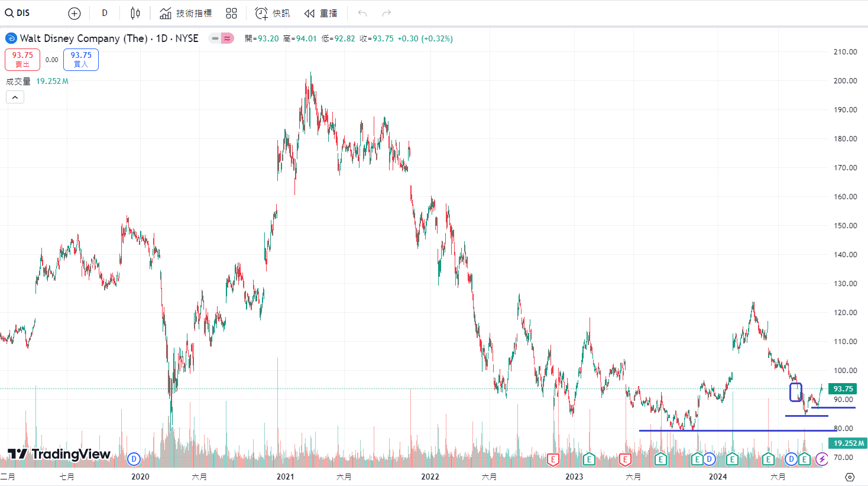Open the 技術指標 indicators menu

[186, 13]
